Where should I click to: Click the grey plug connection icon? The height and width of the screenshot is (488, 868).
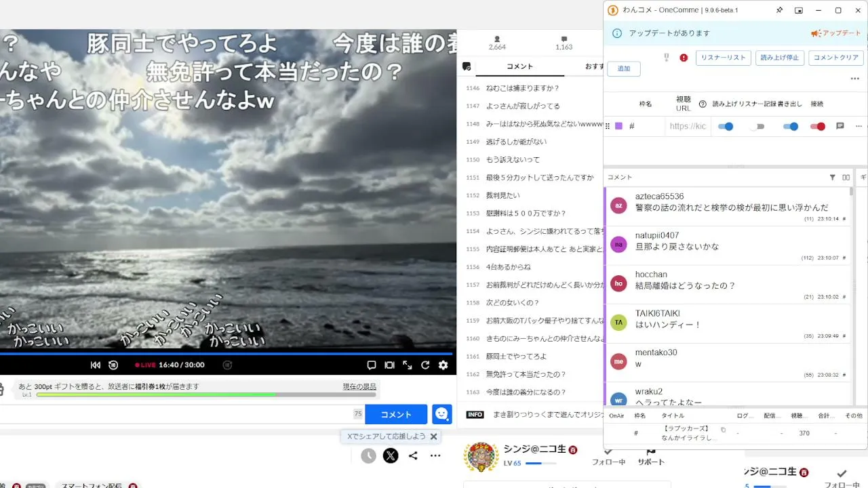[x=667, y=58]
